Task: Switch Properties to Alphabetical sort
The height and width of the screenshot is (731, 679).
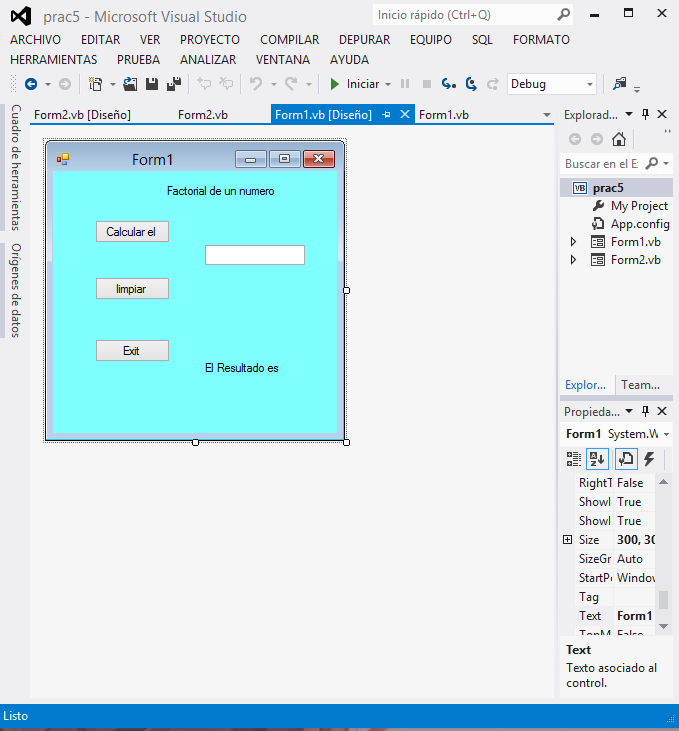Action: click(x=597, y=459)
